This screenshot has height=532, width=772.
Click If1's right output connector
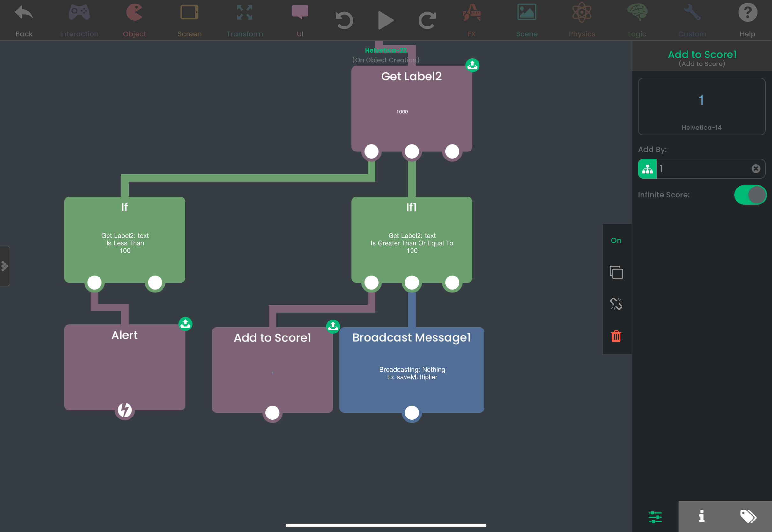tap(452, 283)
